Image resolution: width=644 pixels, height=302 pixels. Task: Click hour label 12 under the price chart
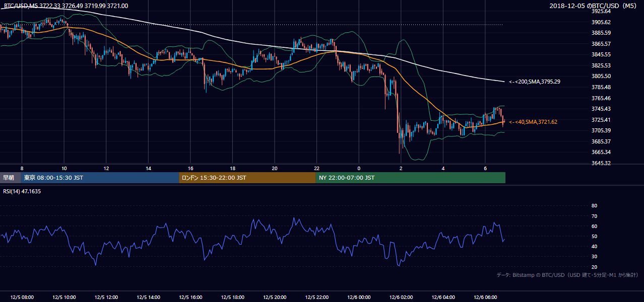click(x=106, y=168)
